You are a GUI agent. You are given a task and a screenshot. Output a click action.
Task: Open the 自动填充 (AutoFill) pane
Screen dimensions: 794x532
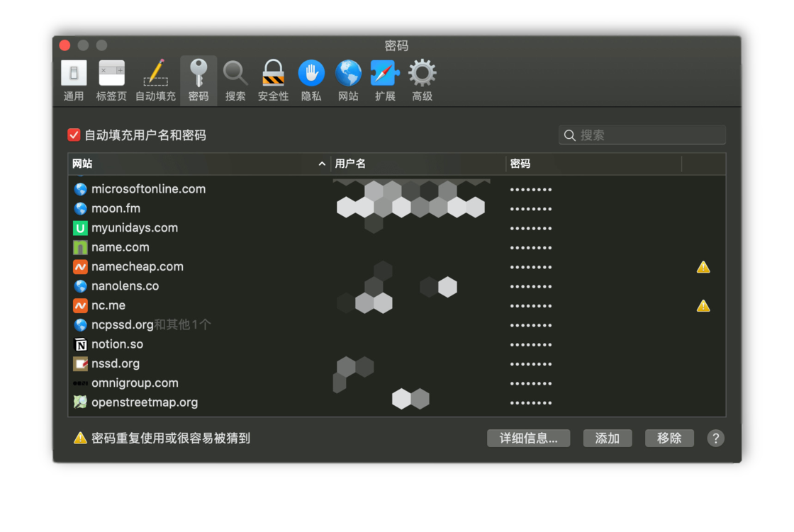coord(155,78)
